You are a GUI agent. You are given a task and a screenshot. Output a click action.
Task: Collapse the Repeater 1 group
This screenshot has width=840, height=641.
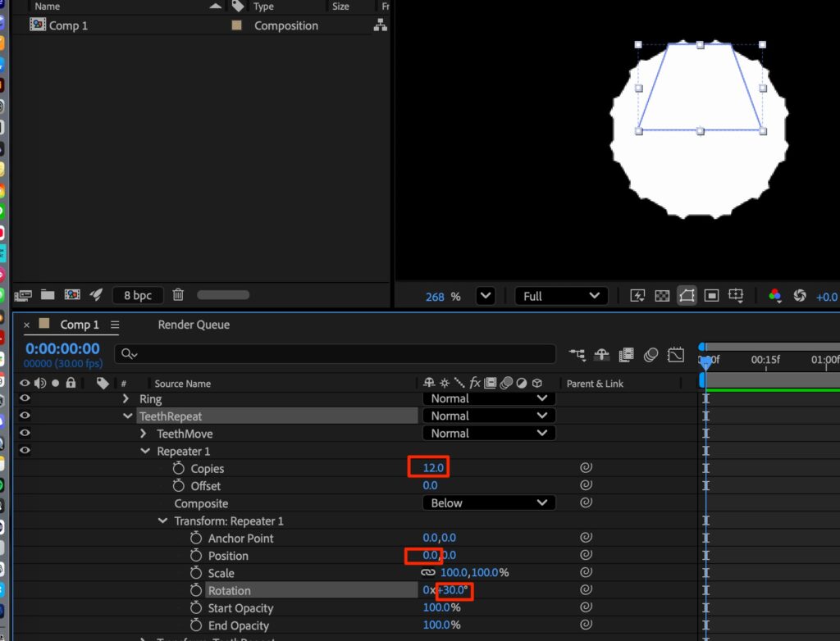pyautogui.click(x=144, y=452)
